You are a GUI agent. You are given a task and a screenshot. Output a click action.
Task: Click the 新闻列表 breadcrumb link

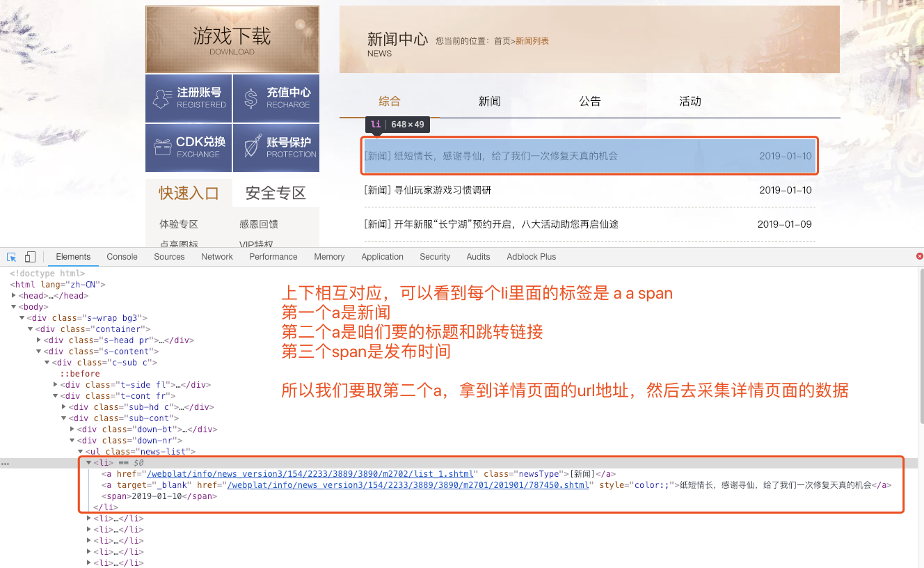pyautogui.click(x=532, y=41)
